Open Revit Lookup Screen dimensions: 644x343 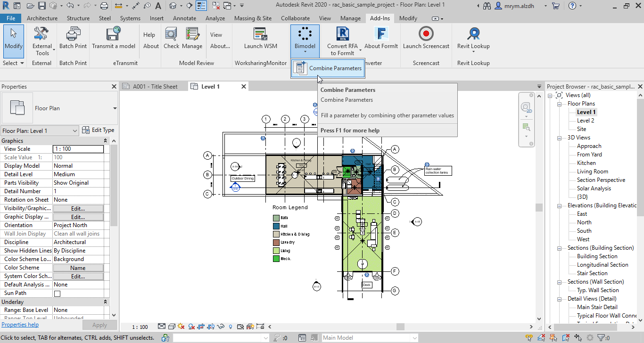click(473, 38)
